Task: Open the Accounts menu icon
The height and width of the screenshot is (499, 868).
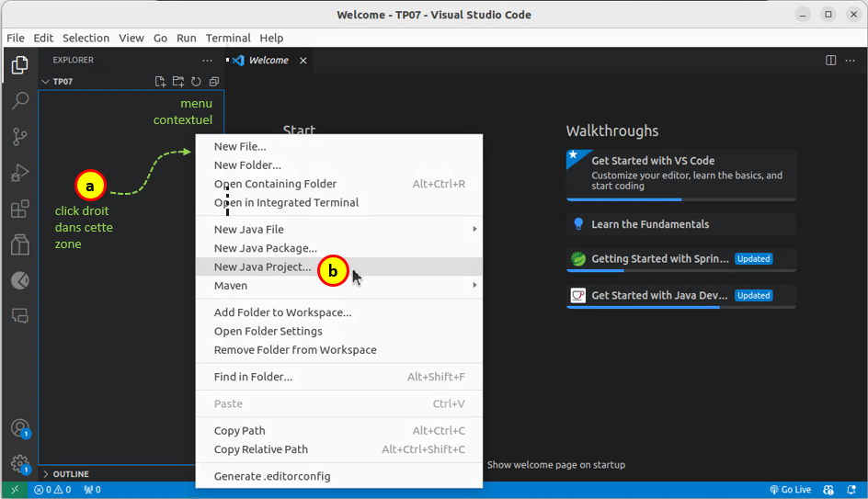Action: pos(19,428)
